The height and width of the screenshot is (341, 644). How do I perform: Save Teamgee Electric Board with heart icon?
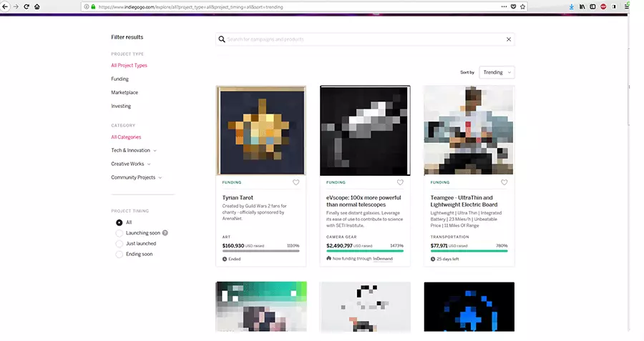pyautogui.click(x=504, y=182)
